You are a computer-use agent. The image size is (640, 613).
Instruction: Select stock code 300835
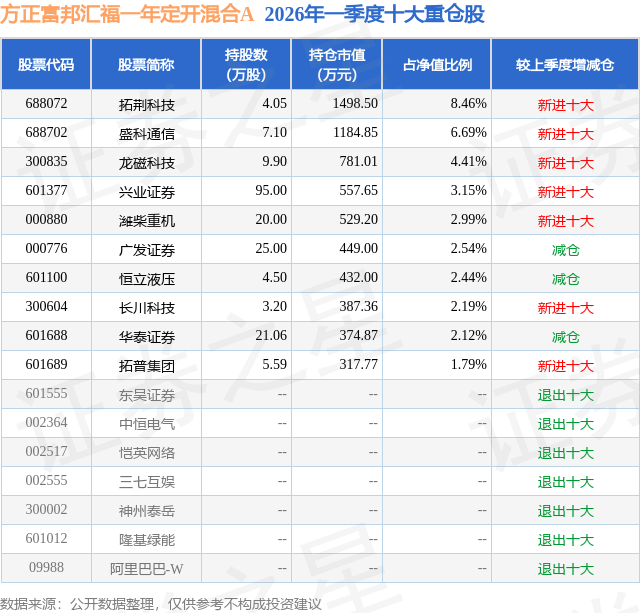tap(46, 162)
